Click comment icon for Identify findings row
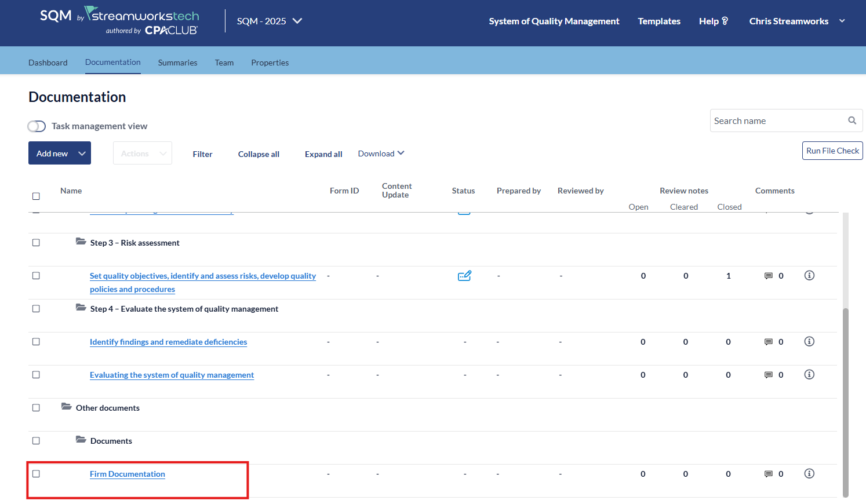This screenshot has height=504, width=866. point(769,342)
